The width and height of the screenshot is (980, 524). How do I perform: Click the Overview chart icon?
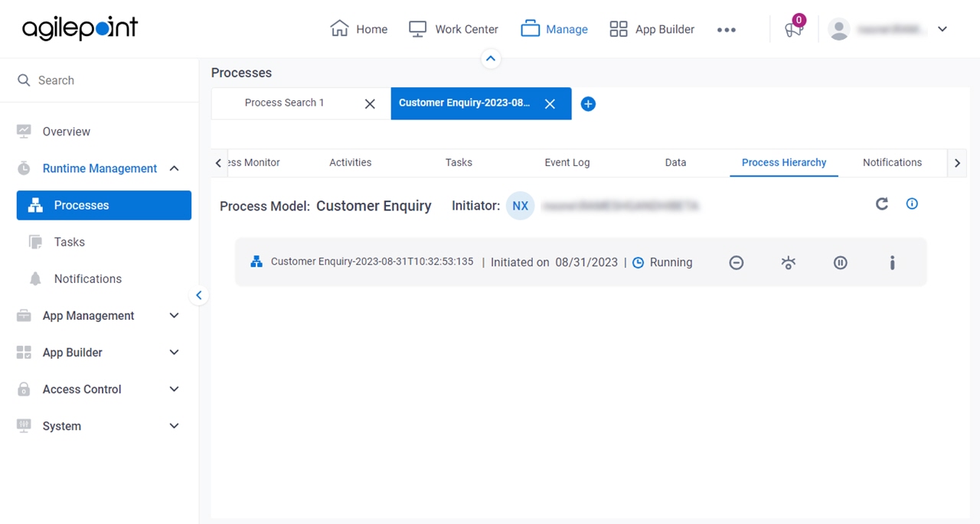pyautogui.click(x=24, y=132)
